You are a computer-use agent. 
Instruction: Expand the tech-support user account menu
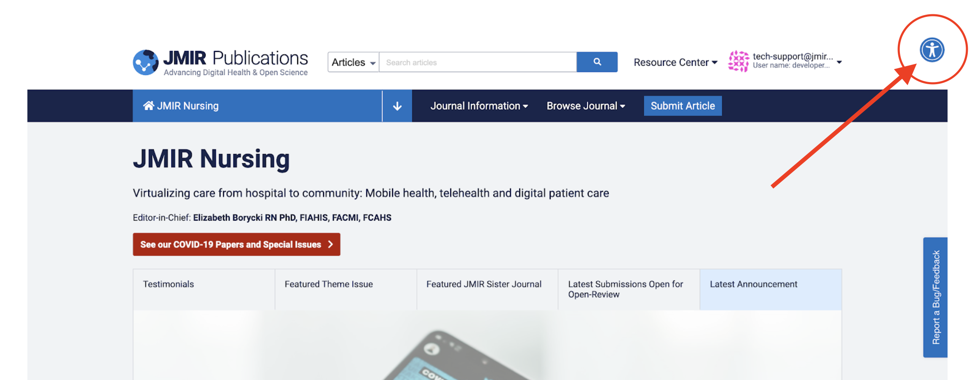pyautogui.click(x=838, y=62)
